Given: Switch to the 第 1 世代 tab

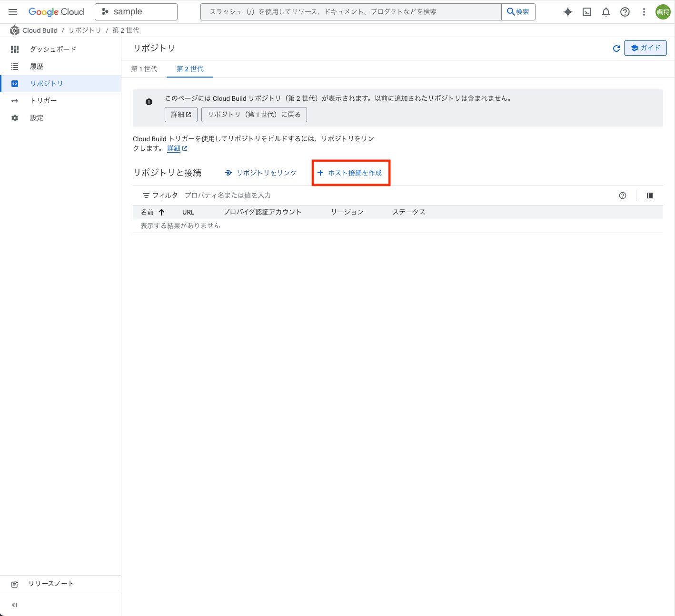Looking at the screenshot, I should click(x=144, y=69).
